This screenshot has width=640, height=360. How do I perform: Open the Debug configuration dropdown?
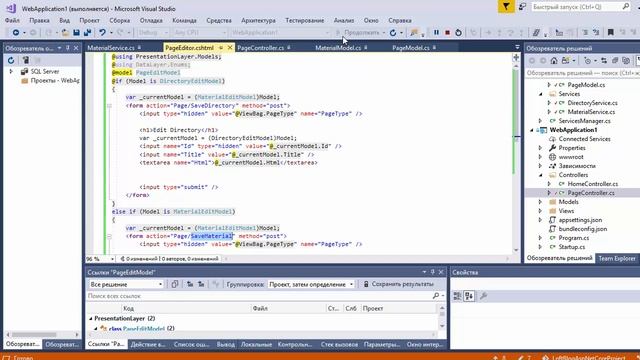pos(153,32)
